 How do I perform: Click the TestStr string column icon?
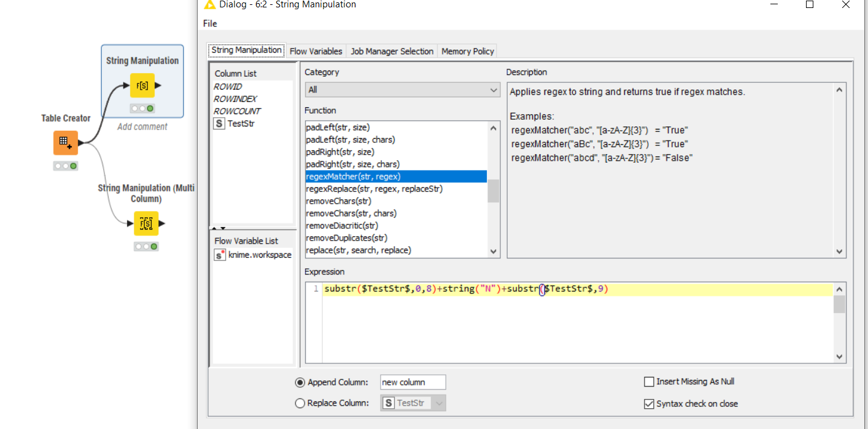tap(219, 123)
